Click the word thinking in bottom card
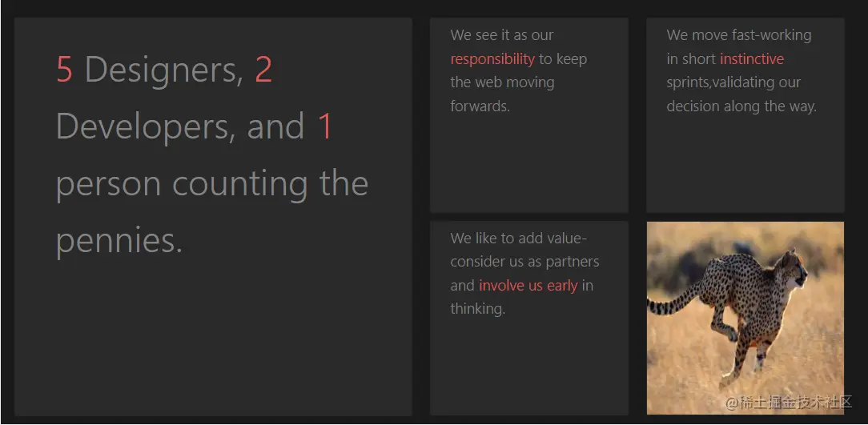This screenshot has width=868, height=425. point(478,309)
